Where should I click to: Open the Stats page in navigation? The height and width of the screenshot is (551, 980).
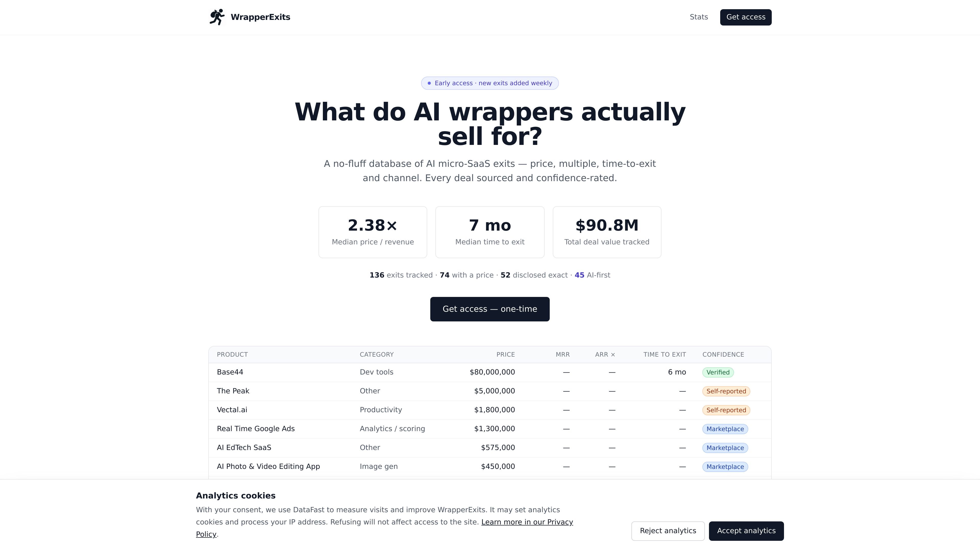(699, 17)
